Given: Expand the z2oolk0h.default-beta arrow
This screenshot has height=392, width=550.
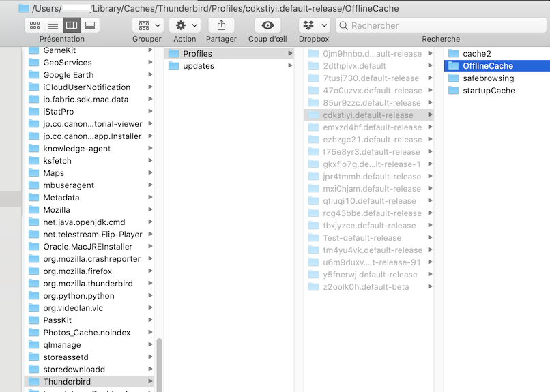Looking at the screenshot, I should pos(430,286).
